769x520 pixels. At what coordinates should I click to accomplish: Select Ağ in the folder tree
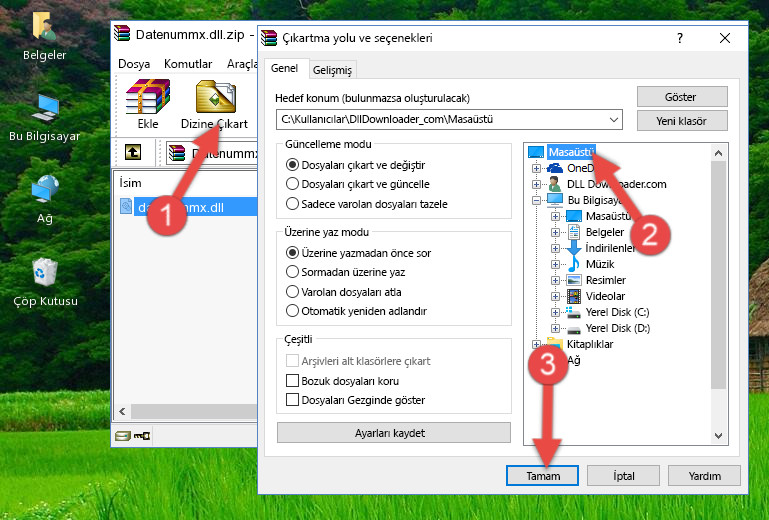pos(574,361)
